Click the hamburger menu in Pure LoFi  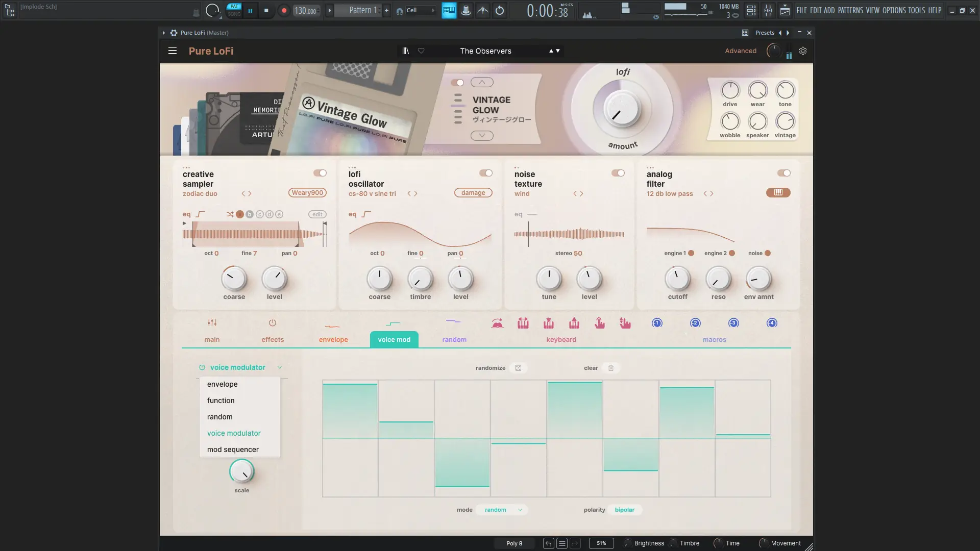pyautogui.click(x=173, y=51)
